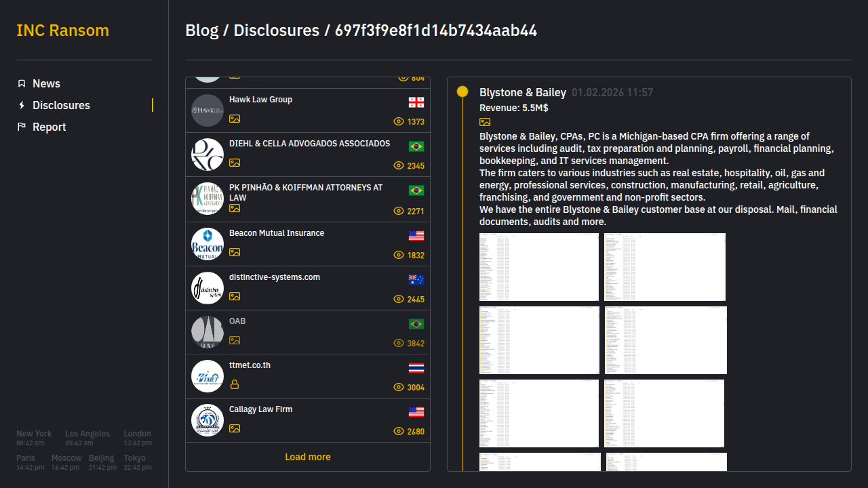Click the News bookmark icon in sidebar
This screenshot has height=488, width=868.
click(22, 83)
